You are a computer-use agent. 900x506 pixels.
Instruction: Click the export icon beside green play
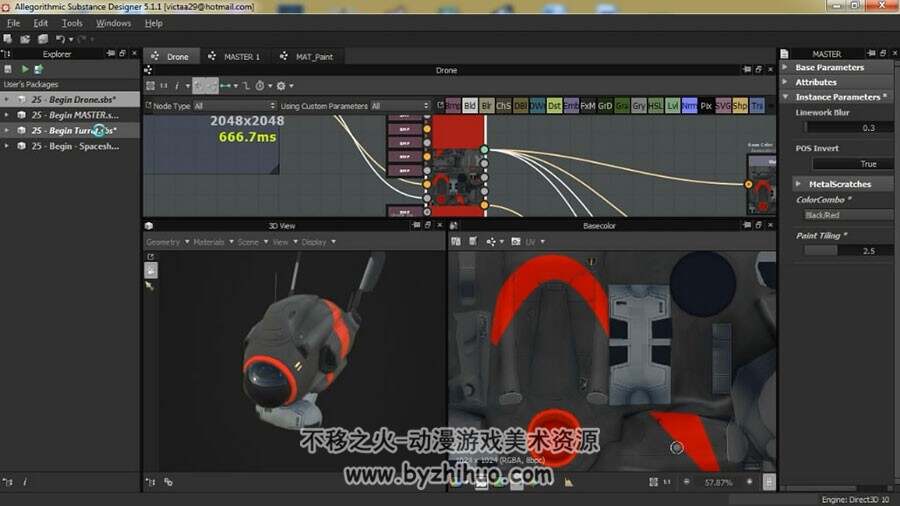click(x=38, y=69)
